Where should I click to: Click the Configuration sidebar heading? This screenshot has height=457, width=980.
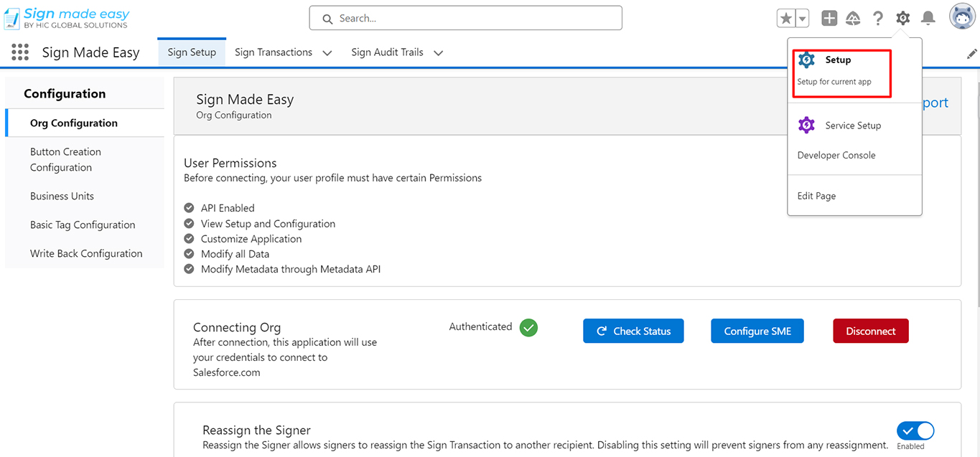(x=65, y=93)
